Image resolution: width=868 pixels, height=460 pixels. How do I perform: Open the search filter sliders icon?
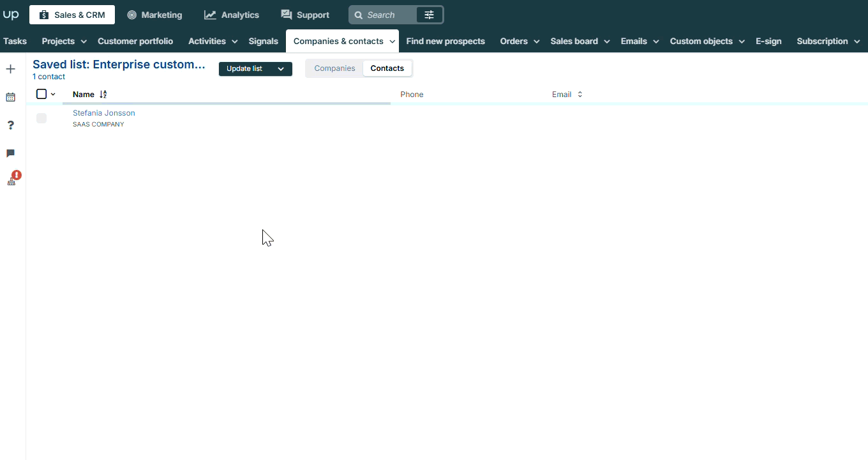pos(430,15)
